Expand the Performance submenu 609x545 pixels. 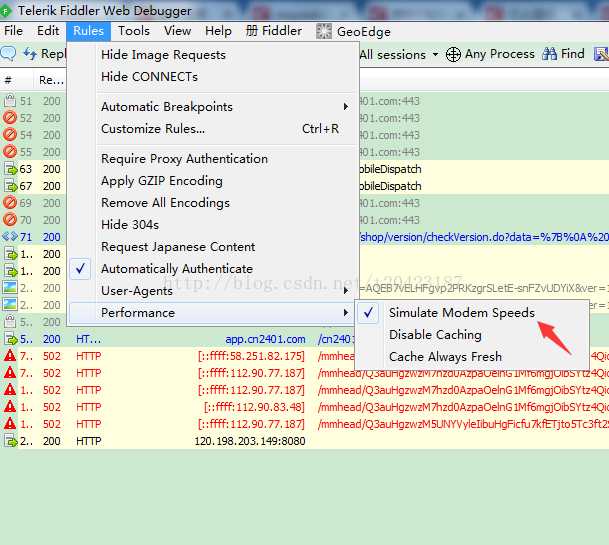pyautogui.click(x=212, y=313)
